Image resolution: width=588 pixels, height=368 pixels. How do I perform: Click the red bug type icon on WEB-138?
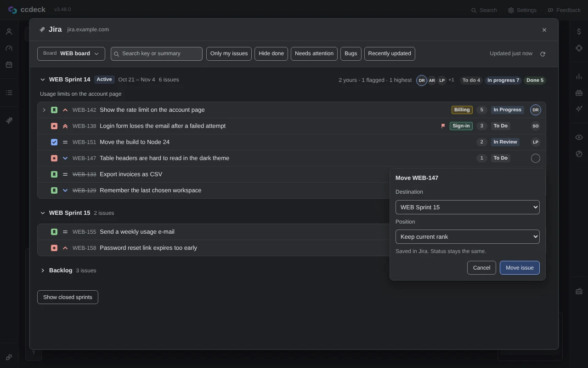point(54,126)
